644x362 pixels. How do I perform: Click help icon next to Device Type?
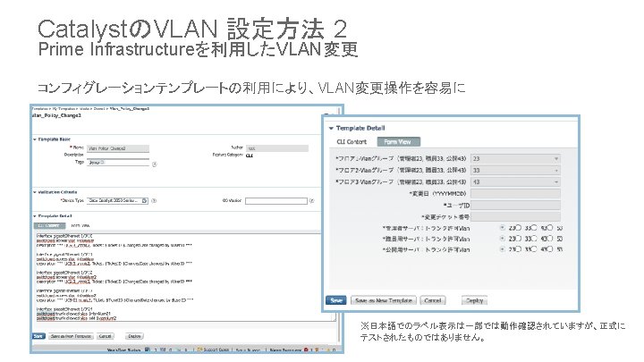pyautogui.click(x=154, y=201)
